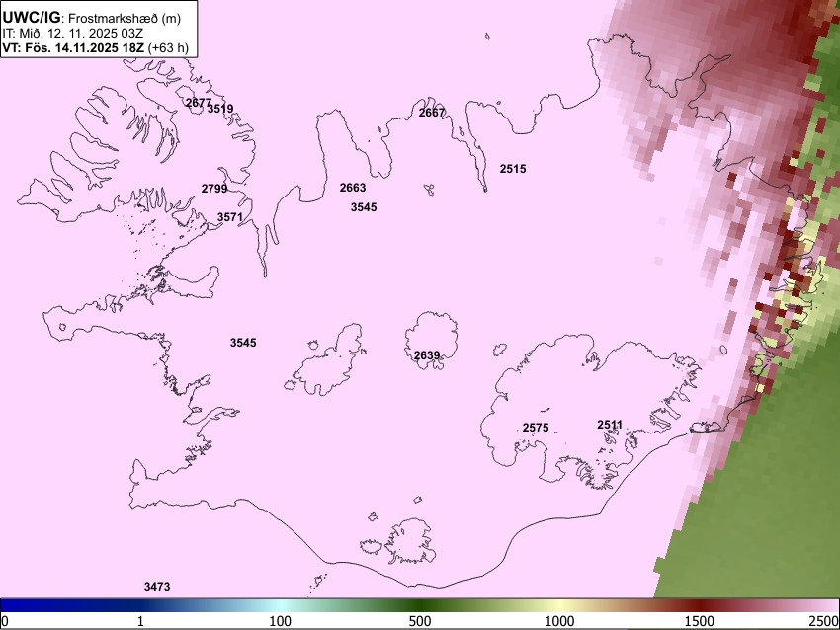Viewport: 840px width, 630px height.
Task: Click the 3571 freezing level value
Action: point(230,217)
